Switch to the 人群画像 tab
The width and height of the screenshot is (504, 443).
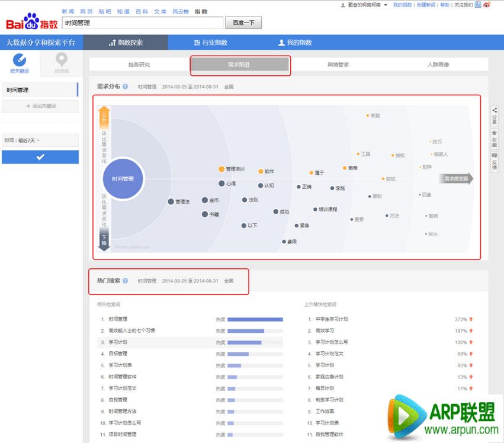point(438,65)
